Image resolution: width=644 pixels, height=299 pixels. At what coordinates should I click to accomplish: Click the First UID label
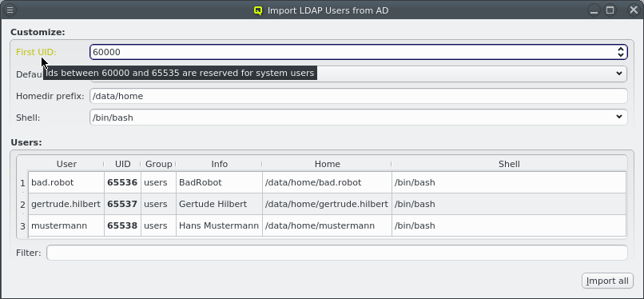pyautogui.click(x=36, y=52)
